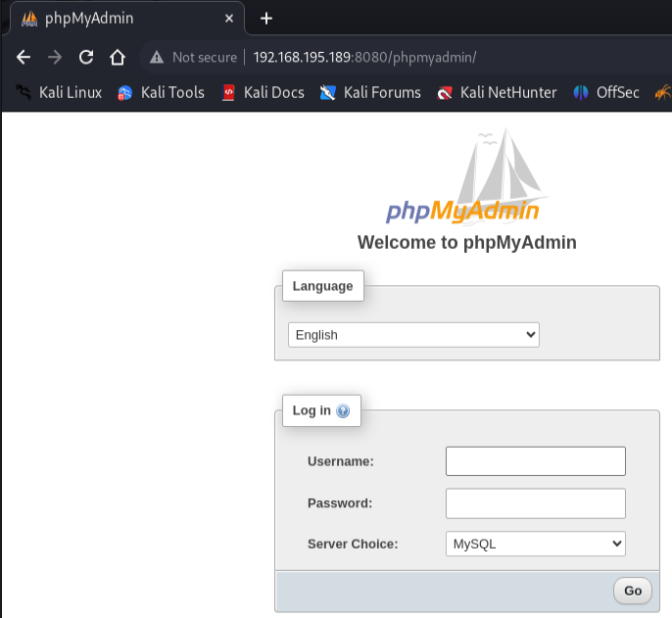This screenshot has height=618, width=672.
Task: Click the Language legend label
Action: click(x=322, y=286)
